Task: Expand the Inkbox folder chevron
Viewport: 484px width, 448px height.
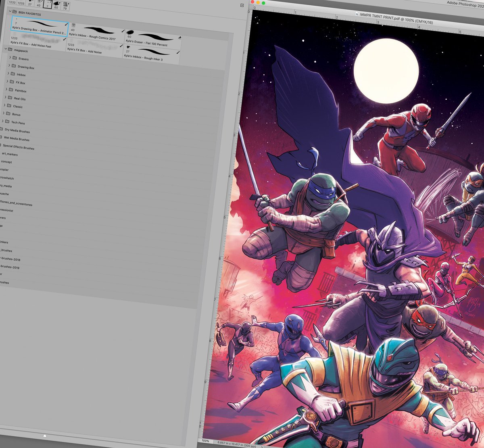Action: [8, 73]
